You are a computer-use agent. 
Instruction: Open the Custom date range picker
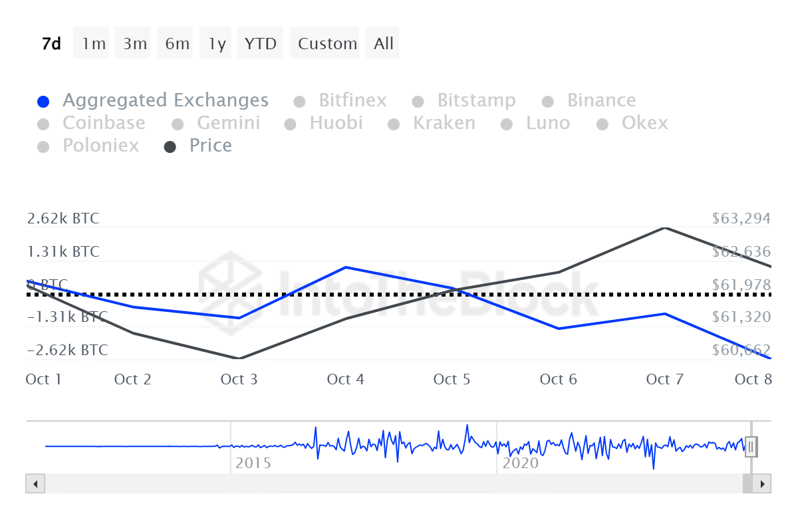327,43
